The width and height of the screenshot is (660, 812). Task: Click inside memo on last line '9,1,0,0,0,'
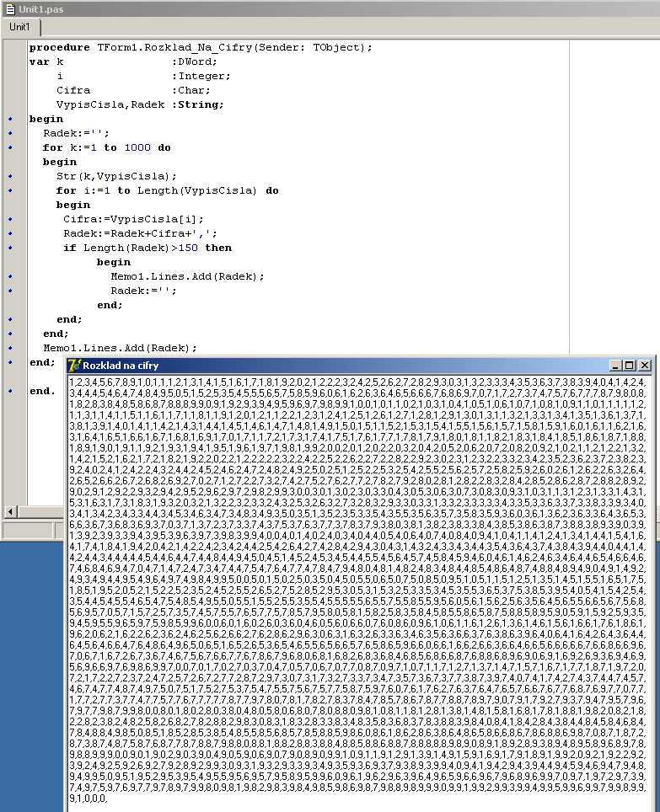point(88,798)
